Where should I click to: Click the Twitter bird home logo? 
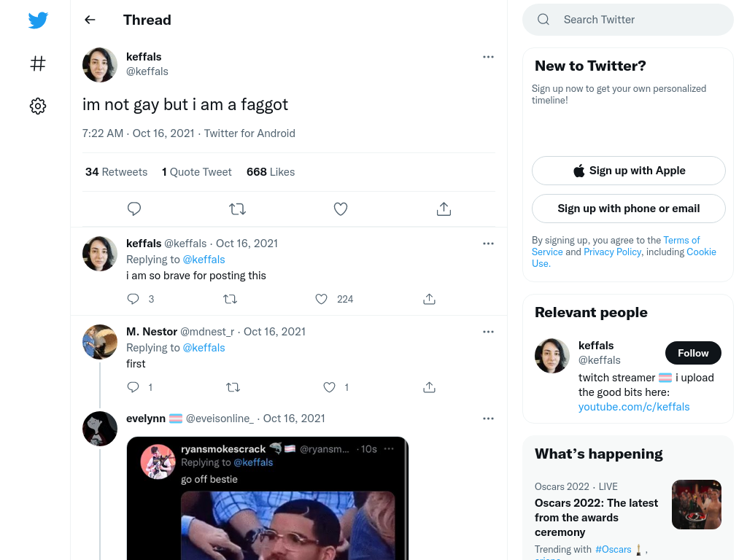[x=38, y=20]
